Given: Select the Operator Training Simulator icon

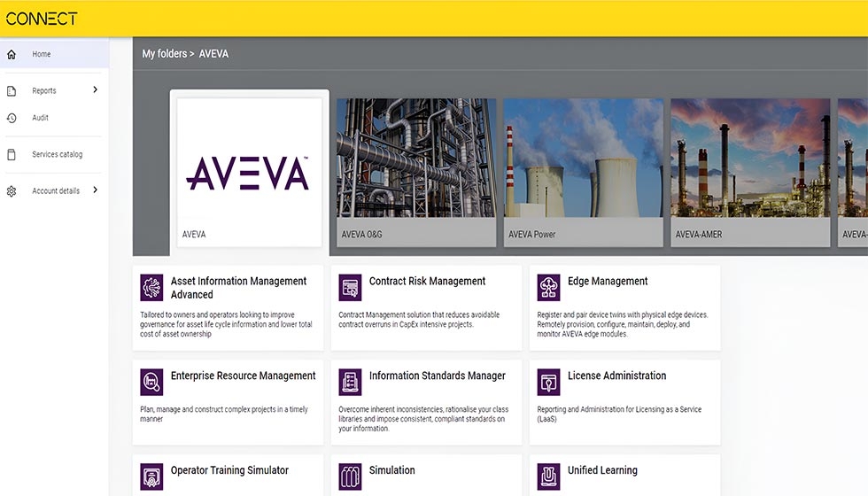Looking at the screenshot, I should coord(151,477).
